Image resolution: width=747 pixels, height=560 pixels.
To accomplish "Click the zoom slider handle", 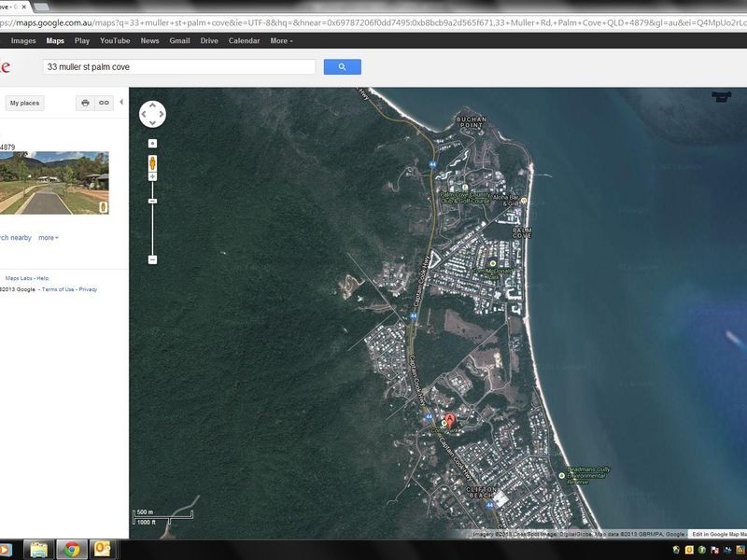I will [152, 201].
